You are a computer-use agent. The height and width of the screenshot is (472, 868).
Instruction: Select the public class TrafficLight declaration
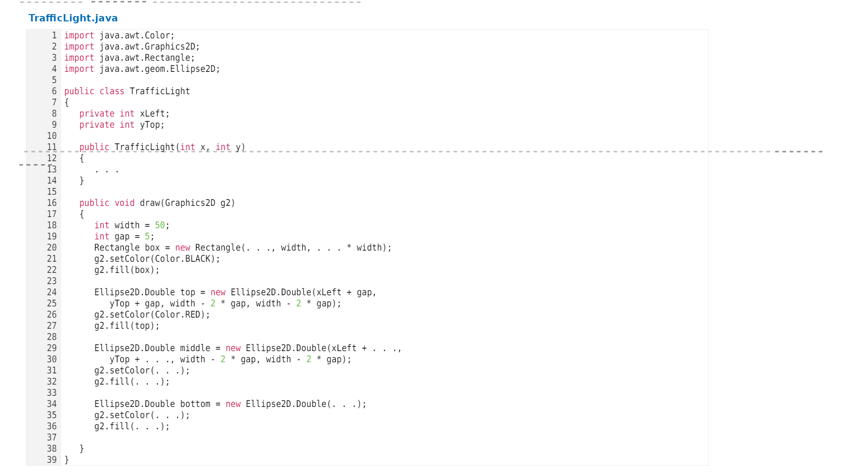126,91
